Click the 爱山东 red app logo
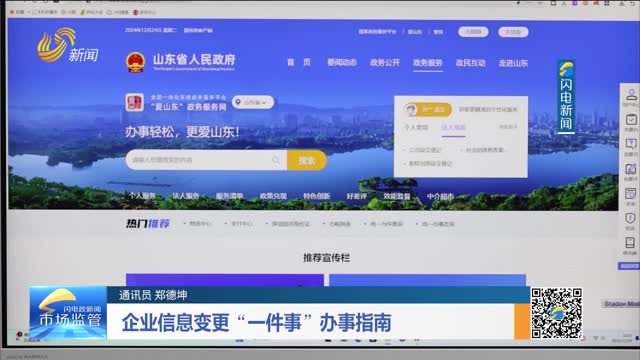Screen dimensions: 640x360 pyautogui.click(x=134, y=102)
